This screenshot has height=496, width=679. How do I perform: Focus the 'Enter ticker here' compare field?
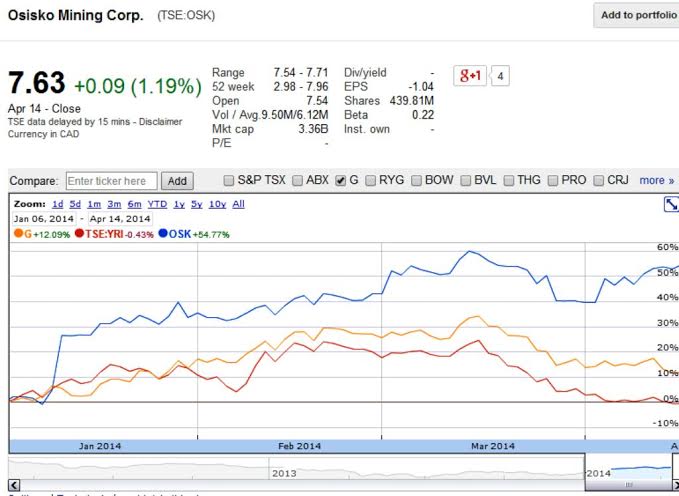111,181
